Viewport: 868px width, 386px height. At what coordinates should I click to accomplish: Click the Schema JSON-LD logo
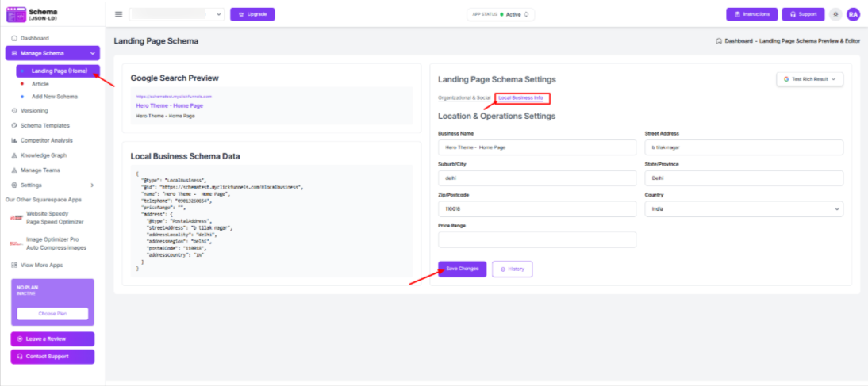pyautogui.click(x=38, y=14)
